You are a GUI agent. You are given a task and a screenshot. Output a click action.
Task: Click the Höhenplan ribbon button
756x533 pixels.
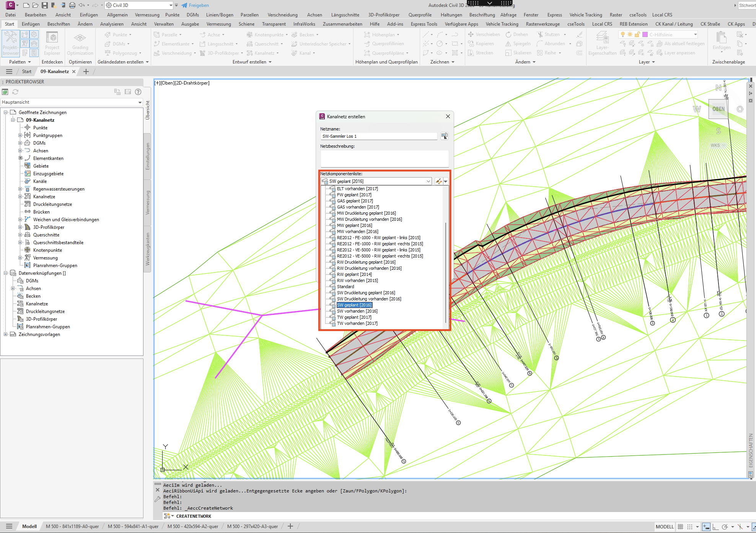click(381, 34)
